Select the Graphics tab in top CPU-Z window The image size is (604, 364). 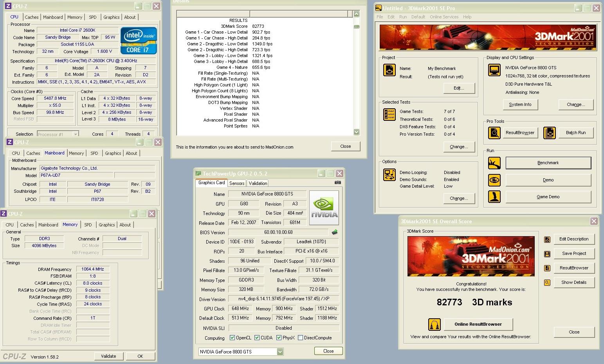[112, 17]
